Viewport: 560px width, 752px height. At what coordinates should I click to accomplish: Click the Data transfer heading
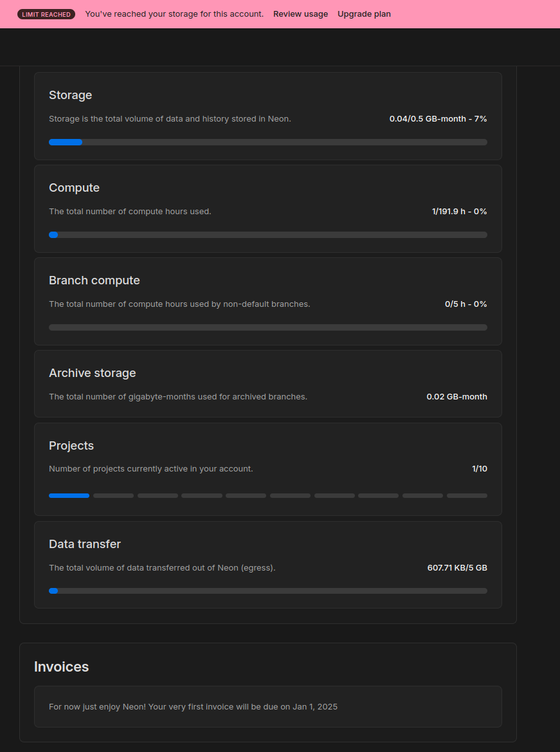pos(84,544)
